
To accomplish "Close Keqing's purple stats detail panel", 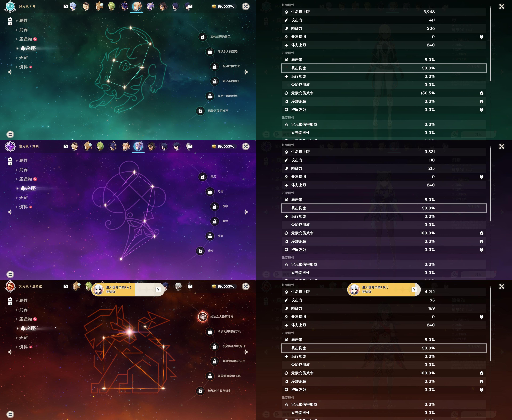I will [x=502, y=146].
